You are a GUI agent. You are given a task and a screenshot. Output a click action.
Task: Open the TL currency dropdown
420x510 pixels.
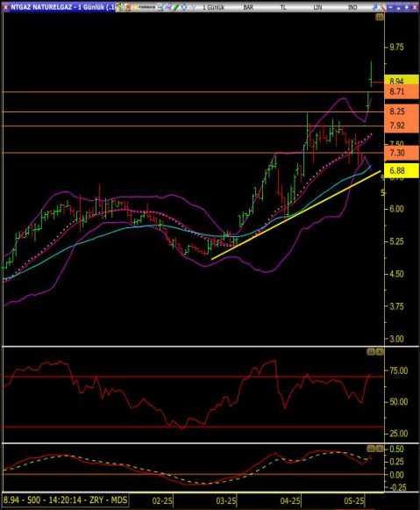coord(283,7)
